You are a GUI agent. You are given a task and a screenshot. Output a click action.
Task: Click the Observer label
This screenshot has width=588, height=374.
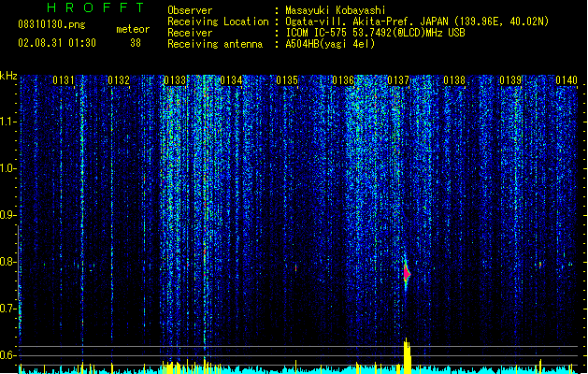[190, 10]
